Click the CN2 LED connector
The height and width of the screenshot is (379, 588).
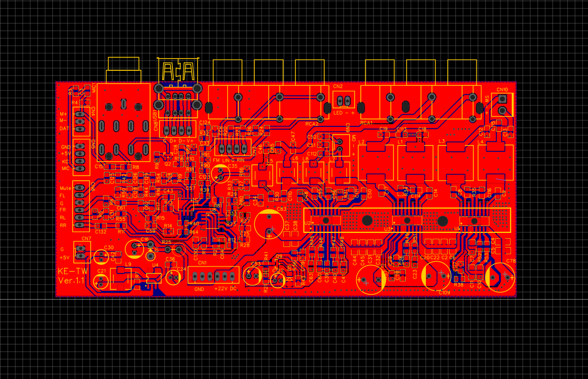click(x=344, y=100)
